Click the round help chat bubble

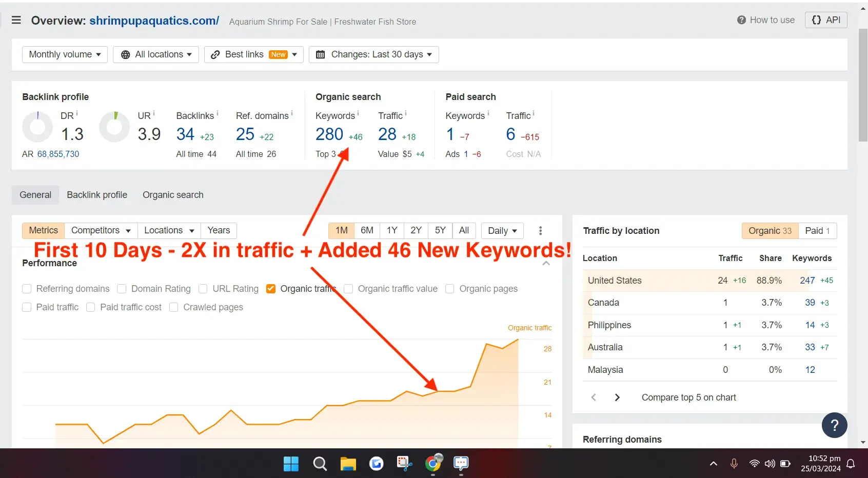pos(834,425)
